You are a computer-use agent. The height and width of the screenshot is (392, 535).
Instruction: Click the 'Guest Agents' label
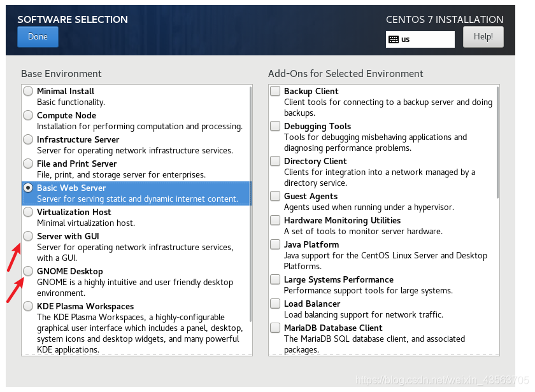pyautogui.click(x=311, y=197)
